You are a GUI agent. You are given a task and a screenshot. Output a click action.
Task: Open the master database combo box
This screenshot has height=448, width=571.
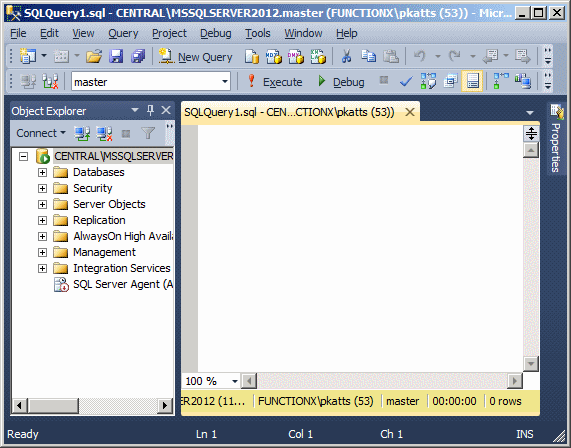click(151, 82)
